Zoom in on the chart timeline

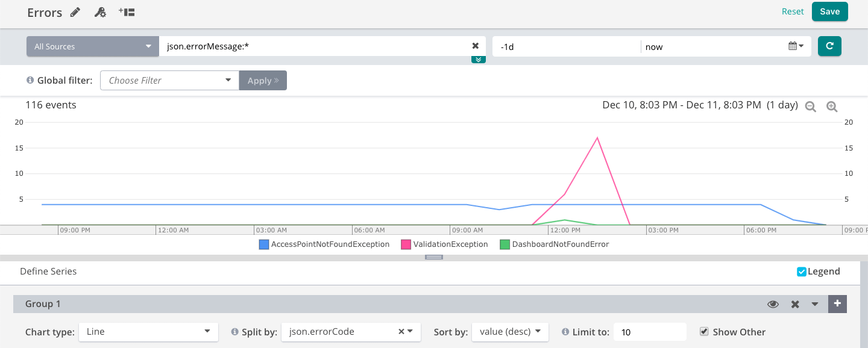coord(832,107)
